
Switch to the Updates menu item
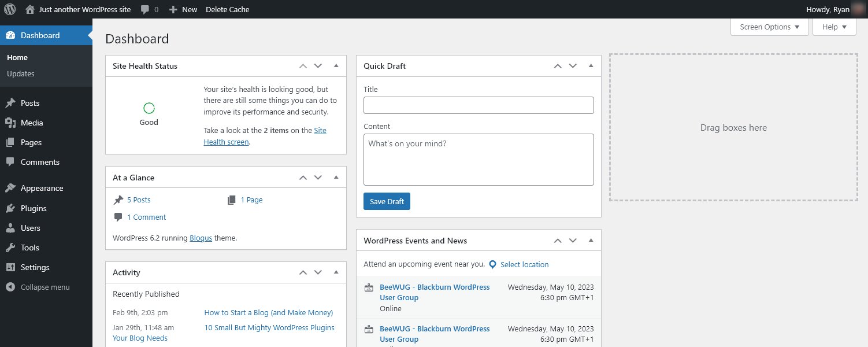click(20, 73)
